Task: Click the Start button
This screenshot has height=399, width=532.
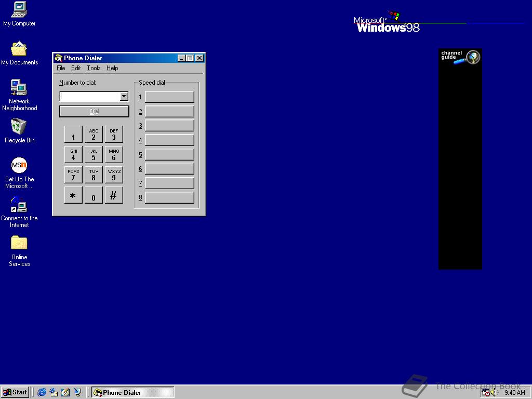Action: coord(15,392)
